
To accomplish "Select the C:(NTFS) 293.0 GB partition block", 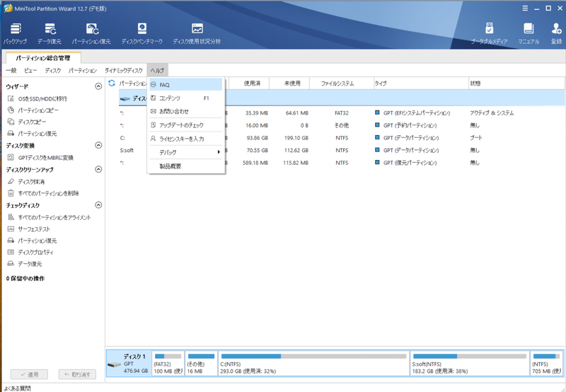I will tap(313, 363).
